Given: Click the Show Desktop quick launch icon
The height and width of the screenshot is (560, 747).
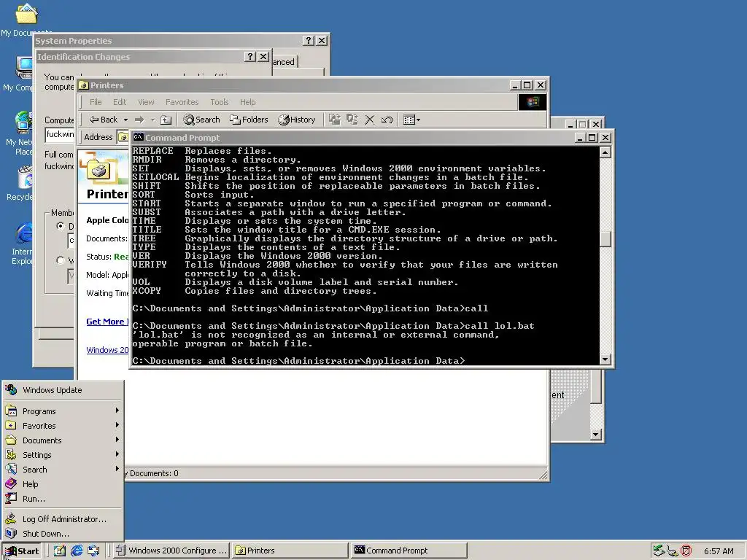Looking at the screenshot, I should [60, 551].
